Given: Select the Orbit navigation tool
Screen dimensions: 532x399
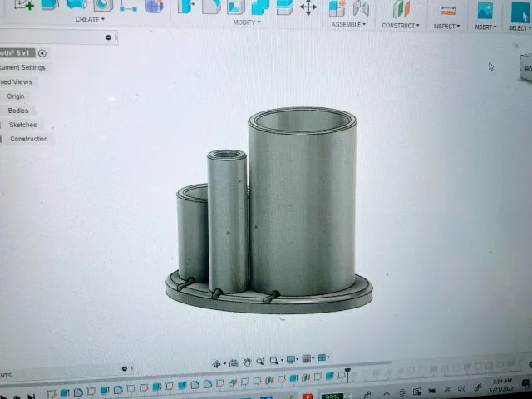Looking at the screenshot, I should [216, 364].
